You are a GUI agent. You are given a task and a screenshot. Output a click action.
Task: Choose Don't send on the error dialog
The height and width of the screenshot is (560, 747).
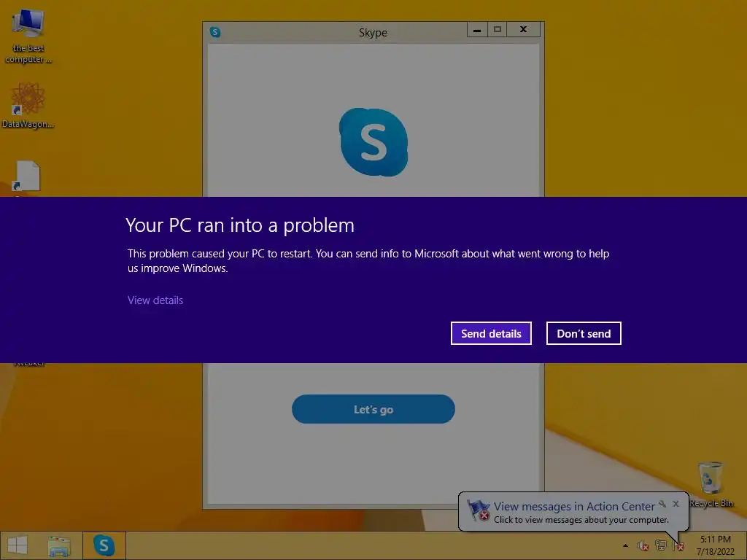tap(584, 333)
